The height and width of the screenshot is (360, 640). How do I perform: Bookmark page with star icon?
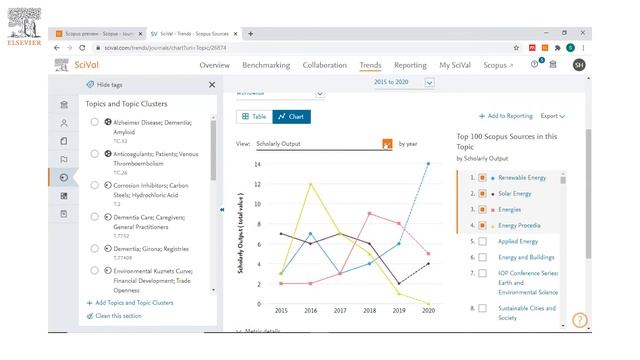516,48
